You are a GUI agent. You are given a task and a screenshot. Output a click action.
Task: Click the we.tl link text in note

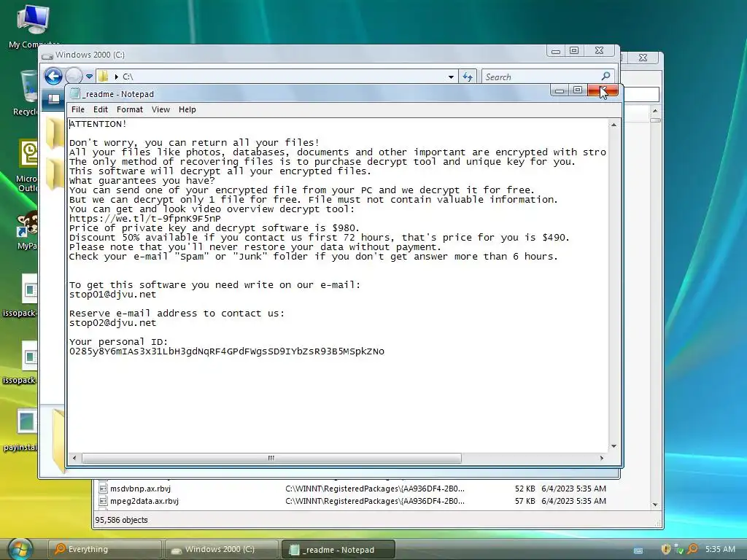[x=145, y=219]
